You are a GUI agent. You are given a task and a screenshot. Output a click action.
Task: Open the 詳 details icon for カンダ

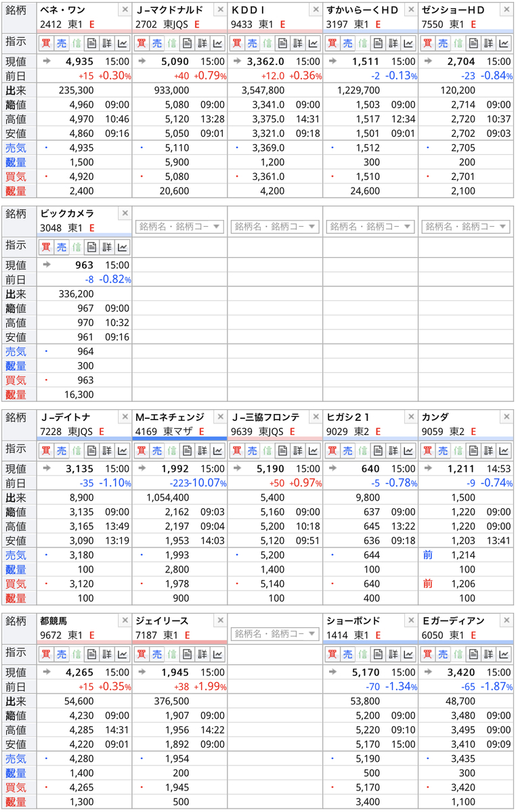coord(489,451)
